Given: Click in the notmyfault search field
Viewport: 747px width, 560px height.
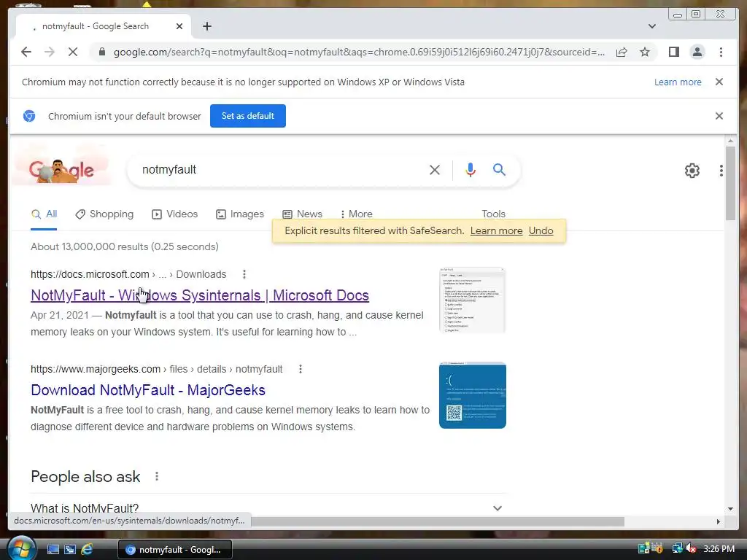Looking at the screenshot, I should (x=281, y=169).
